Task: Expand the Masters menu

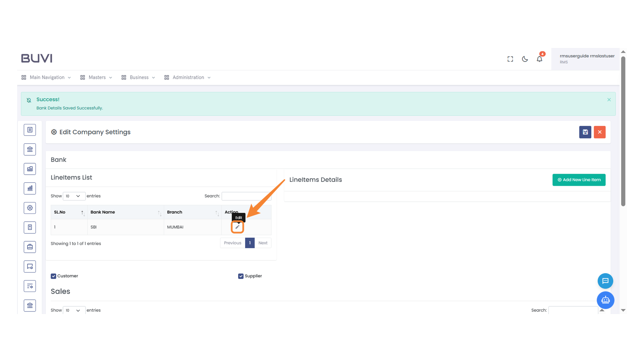Action: tap(97, 77)
